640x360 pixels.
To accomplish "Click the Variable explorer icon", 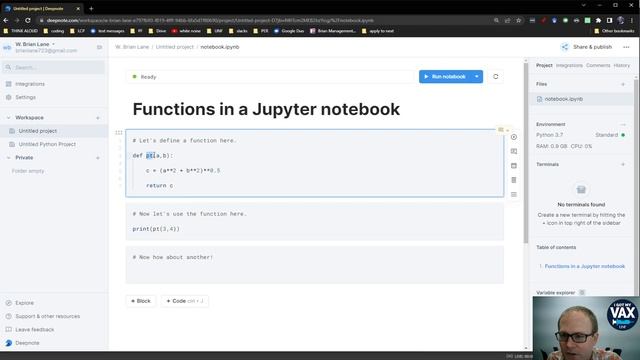I will pyautogui.click(x=582, y=293).
